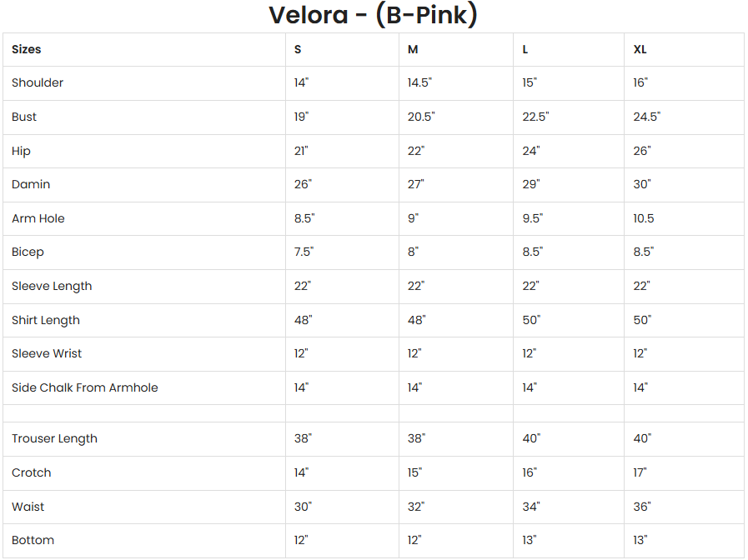Click the Crotch row label

tap(32, 472)
